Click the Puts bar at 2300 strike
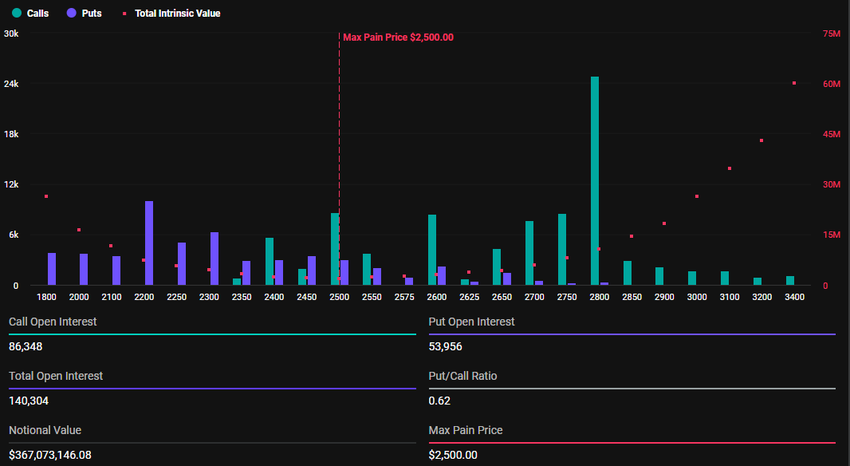850x466 pixels. 214,258
